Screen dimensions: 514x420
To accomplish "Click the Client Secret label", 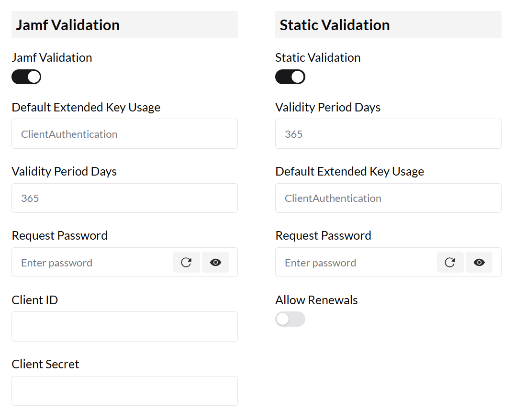I will 45,365.
